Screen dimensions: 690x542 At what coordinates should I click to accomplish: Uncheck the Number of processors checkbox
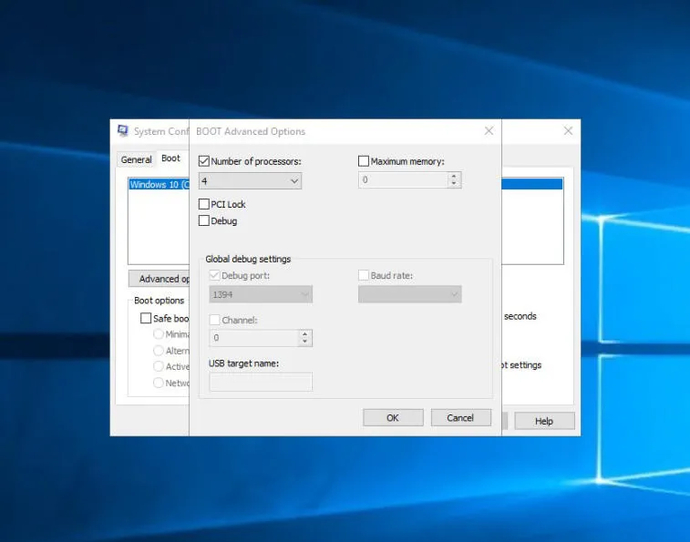click(204, 161)
